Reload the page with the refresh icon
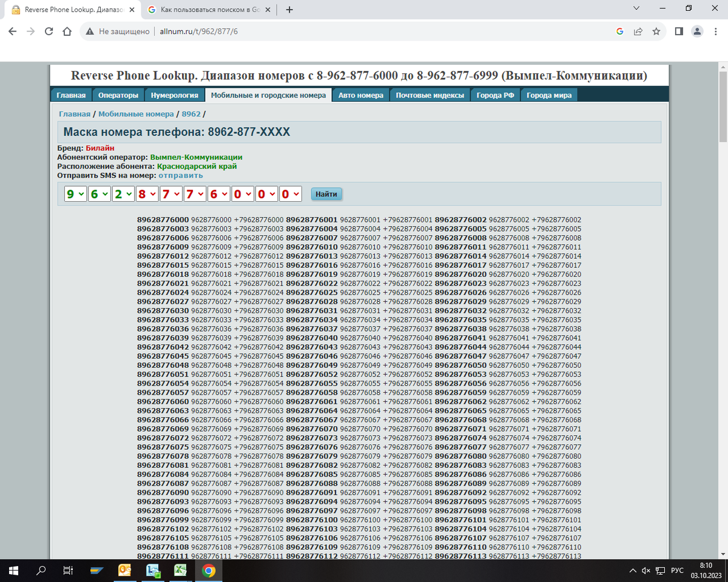Screen dimensions: 728x582 [x=49, y=31]
